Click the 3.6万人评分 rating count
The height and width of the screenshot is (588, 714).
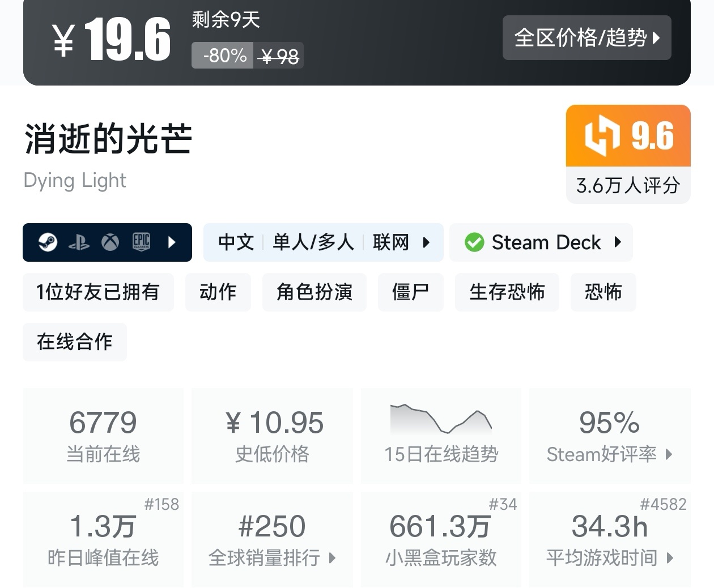tap(627, 185)
